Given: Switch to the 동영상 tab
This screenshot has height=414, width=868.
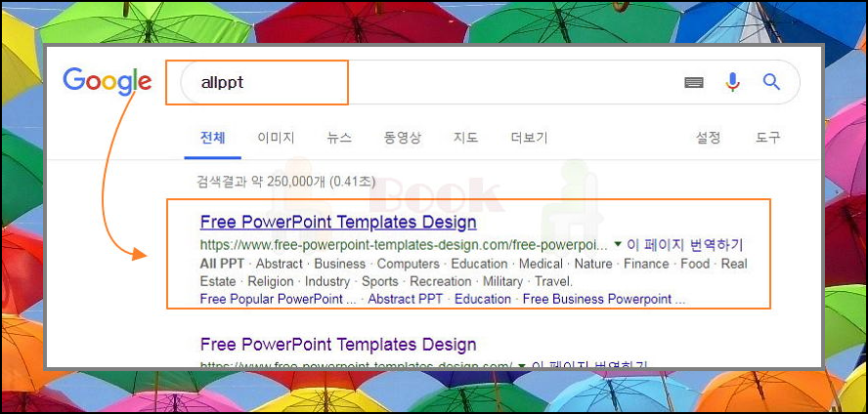Looking at the screenshot, I should 403,138.
